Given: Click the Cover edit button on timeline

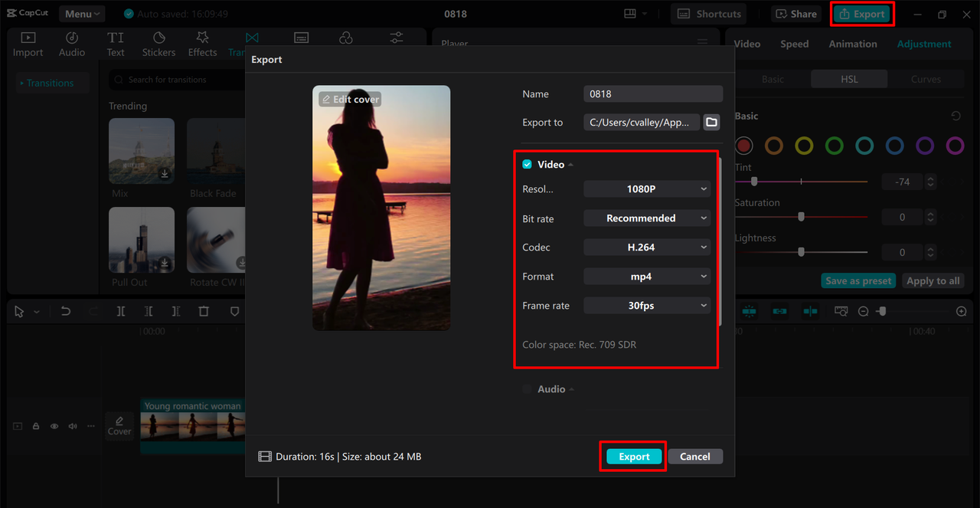Looking at the screenshot, I should 119,426.
